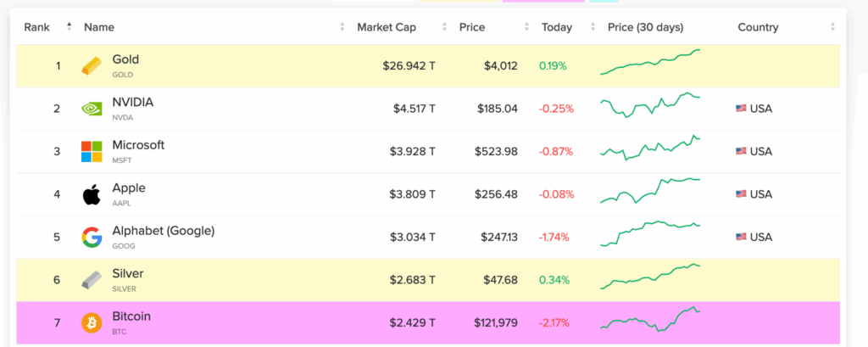Click the Apple logo icon
The height and width of the screenshot is (347, 868).
[x=92, y=195]
